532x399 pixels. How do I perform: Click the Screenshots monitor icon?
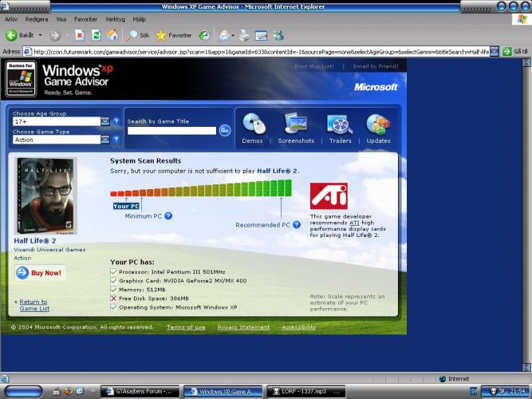tap(296, 124)
